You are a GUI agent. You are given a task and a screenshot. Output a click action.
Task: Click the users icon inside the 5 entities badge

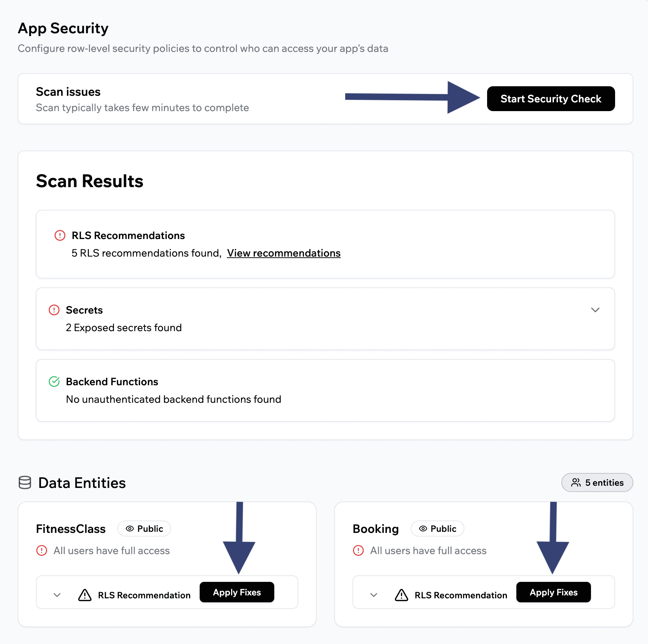click(577, 482)
